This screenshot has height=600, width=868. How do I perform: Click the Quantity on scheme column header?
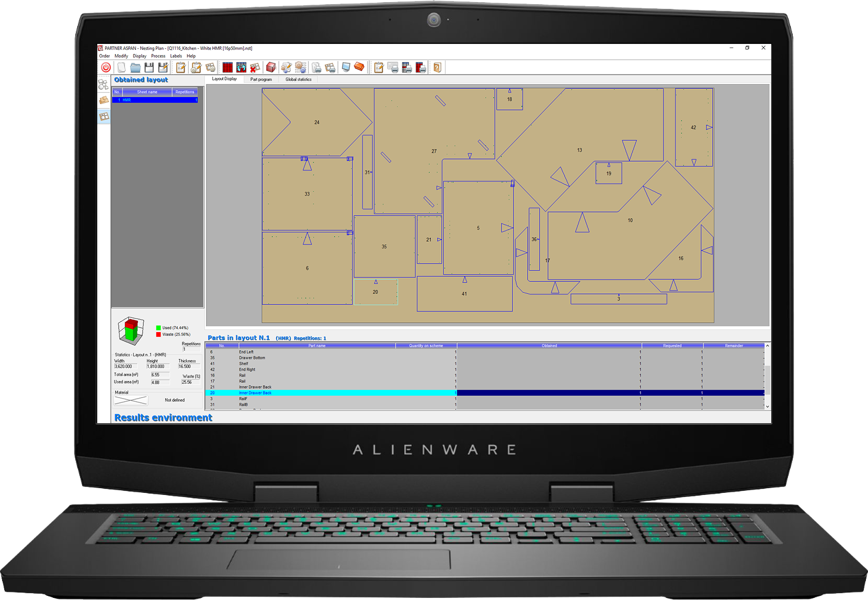pyautogui.click(x=426, y=346)
